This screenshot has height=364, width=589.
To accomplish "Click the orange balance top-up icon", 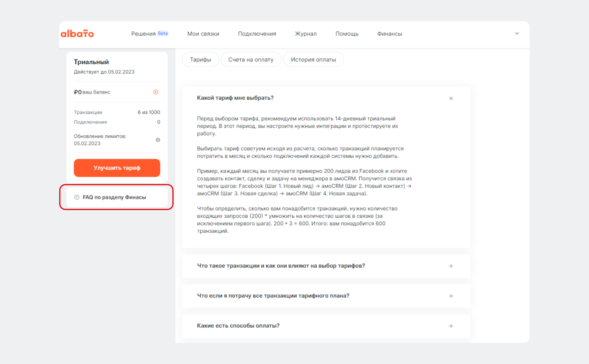I will pyautogui.click(x=156, y=92).
